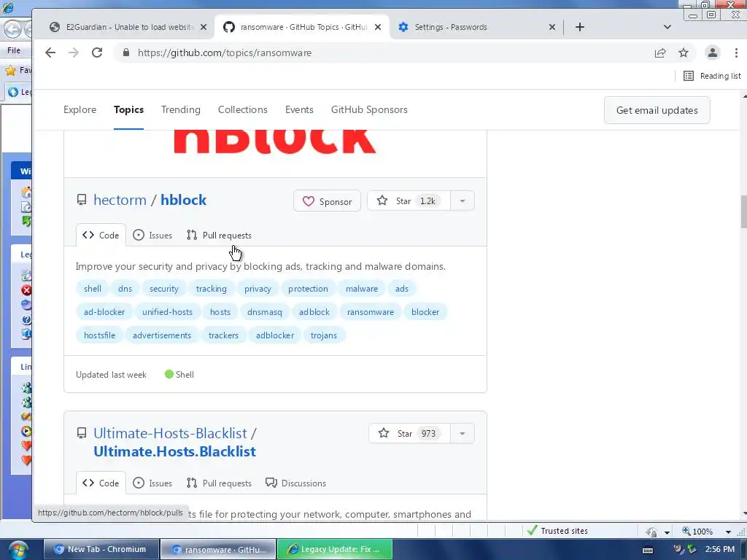The width and height of the screenshot is (747, 560).
Task: Click the security topic tag
Action: pos(164,289)
